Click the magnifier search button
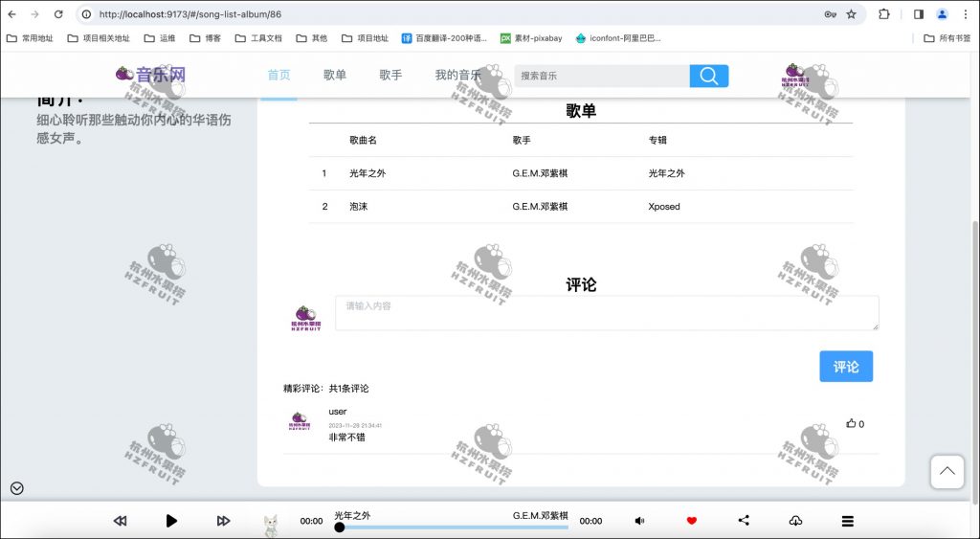The height and width of the screenshot is (539, 980). coord(709,76)
